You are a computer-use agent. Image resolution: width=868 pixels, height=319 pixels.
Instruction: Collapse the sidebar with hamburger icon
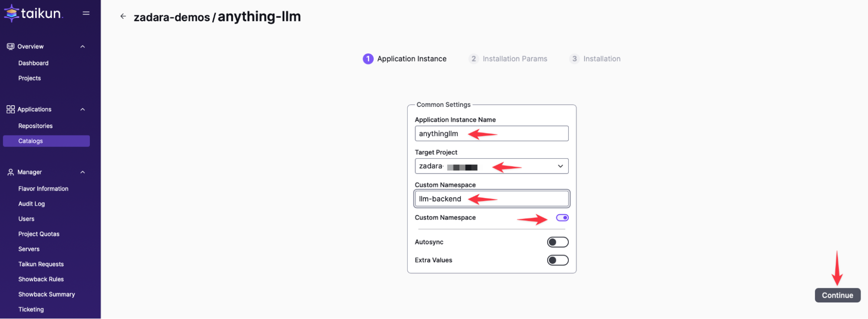[86, 13]
